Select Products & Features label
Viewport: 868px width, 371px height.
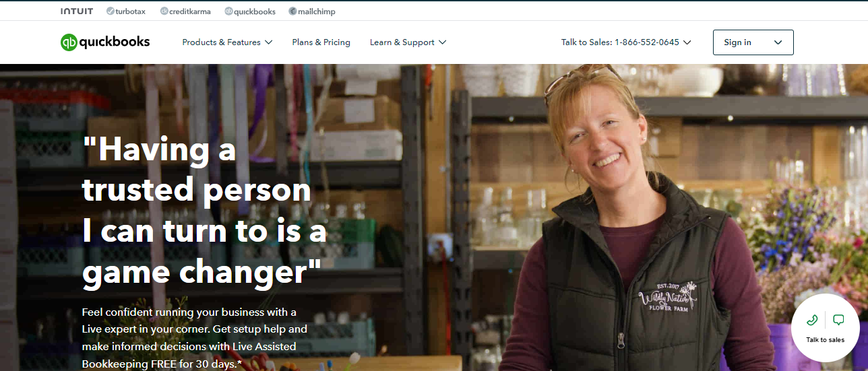[x=221, y=42]
